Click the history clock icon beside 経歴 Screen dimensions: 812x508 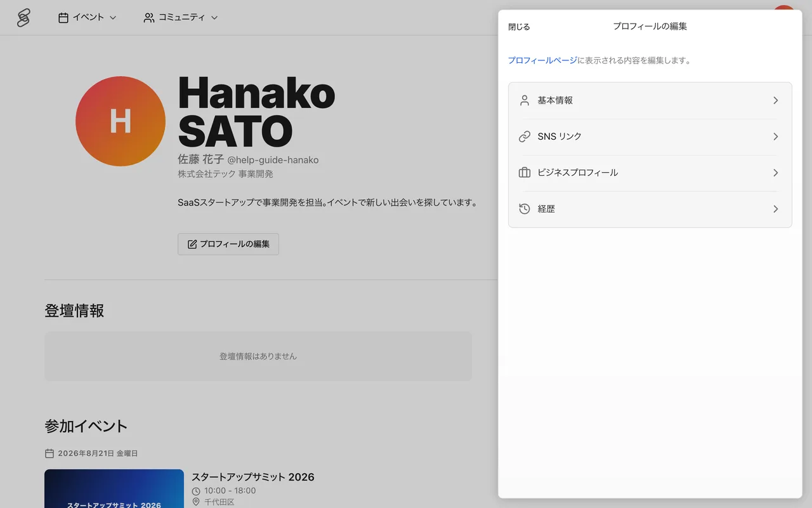[x=525, y=209]
